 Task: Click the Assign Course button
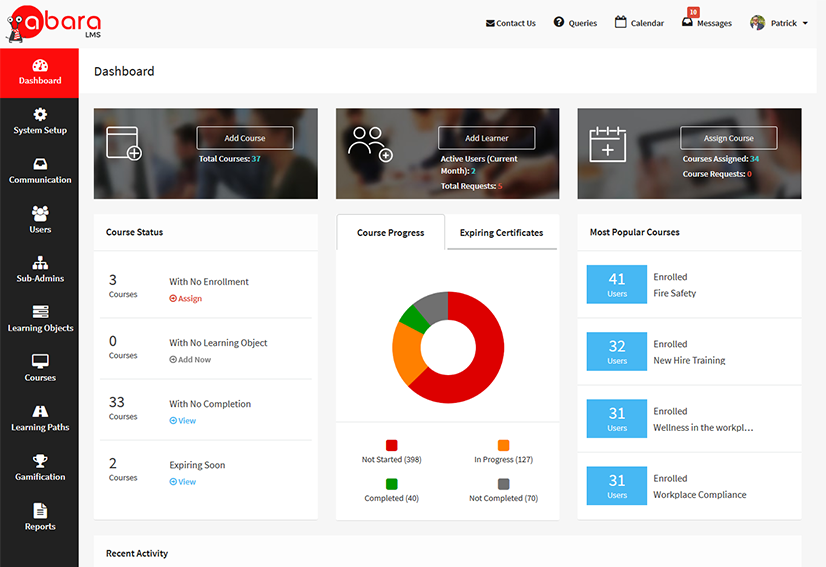tap(729, 138)
